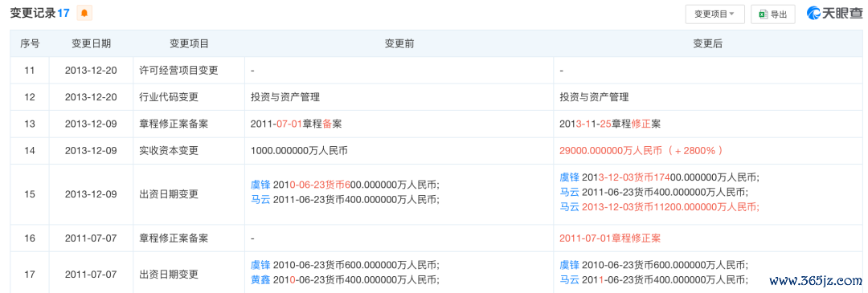The image size is (868, 293).
Task: Click the 变更前 column header
Action: click(x=399, y=43)
